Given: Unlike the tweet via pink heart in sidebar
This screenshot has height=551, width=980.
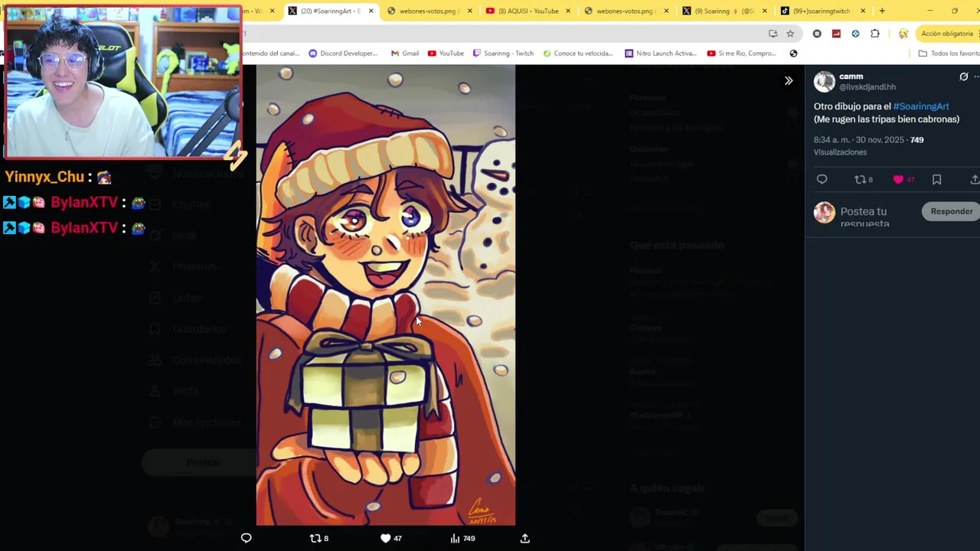Looking at the screenshot, I should (x=898, y=179).
